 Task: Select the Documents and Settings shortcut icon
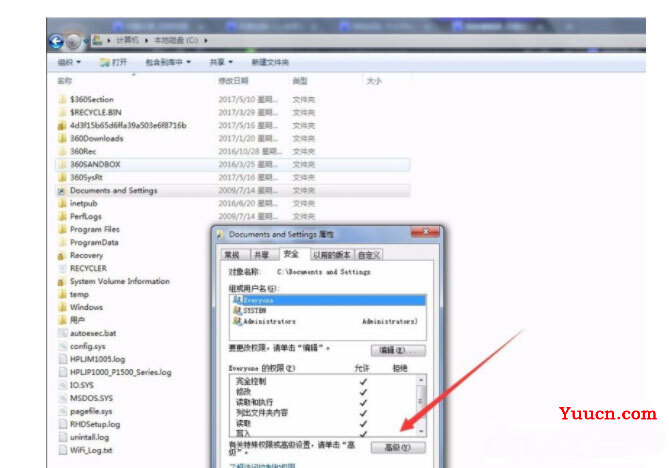click(62, 191)
